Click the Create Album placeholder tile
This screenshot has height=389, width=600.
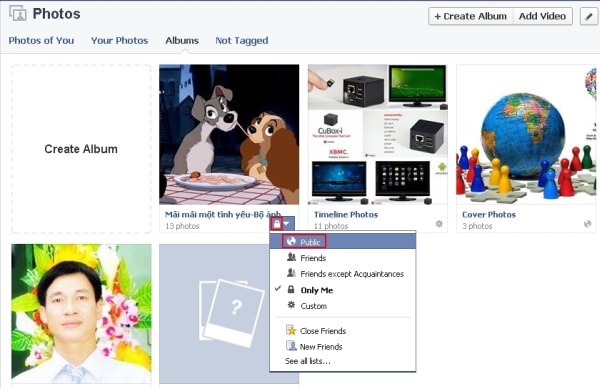[x=81, y=149]
